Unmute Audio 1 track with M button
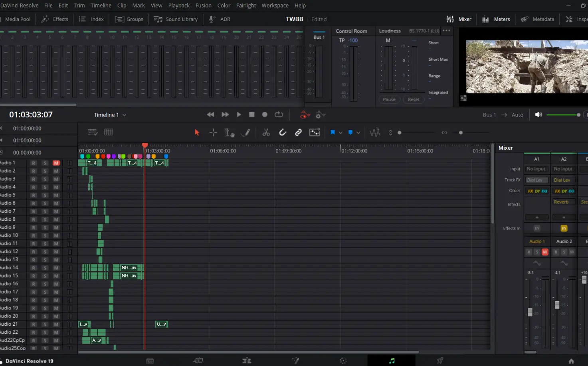Viewport: 588px width, 366px height. 56,163
